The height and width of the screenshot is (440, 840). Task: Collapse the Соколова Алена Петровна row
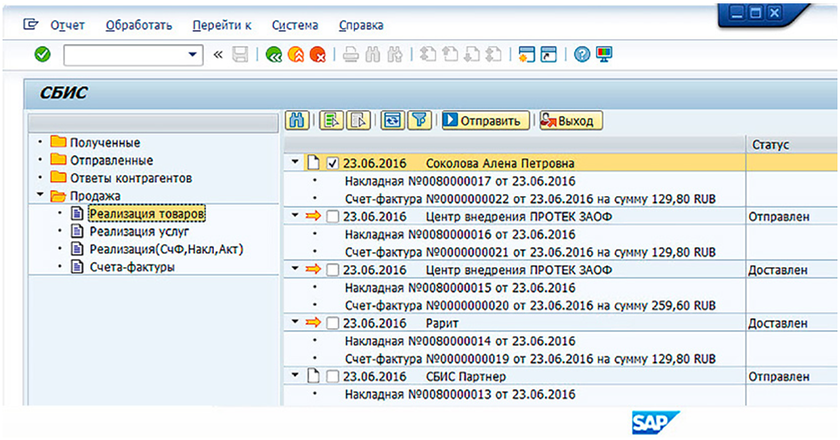(295, 163)
